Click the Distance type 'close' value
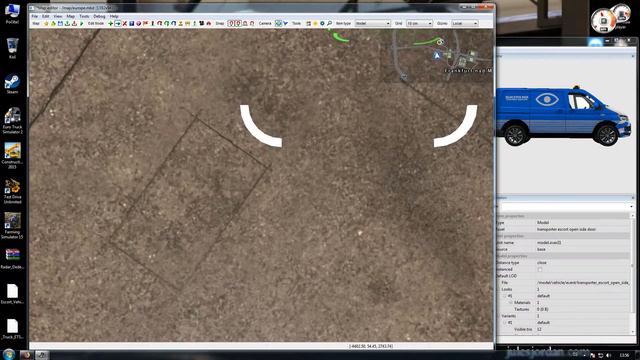 pyautogui.click(x=542, y=262)
